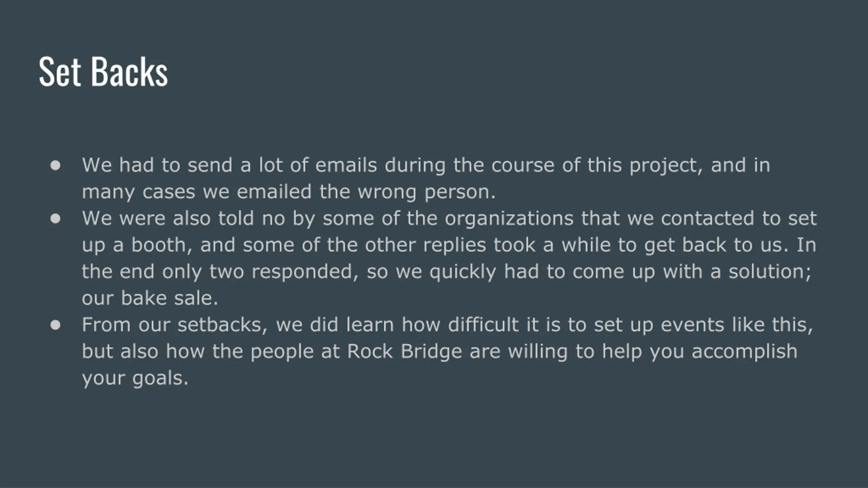Click the word 'difficult' in third bullet

(484, 325)
